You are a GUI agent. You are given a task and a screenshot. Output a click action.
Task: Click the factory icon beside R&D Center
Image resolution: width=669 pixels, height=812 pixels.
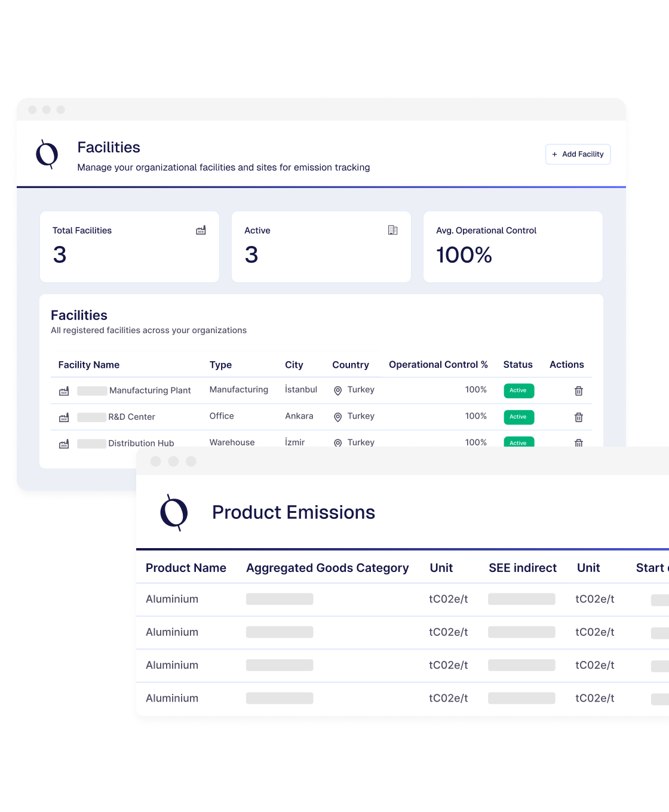click(x=64, y=417)
